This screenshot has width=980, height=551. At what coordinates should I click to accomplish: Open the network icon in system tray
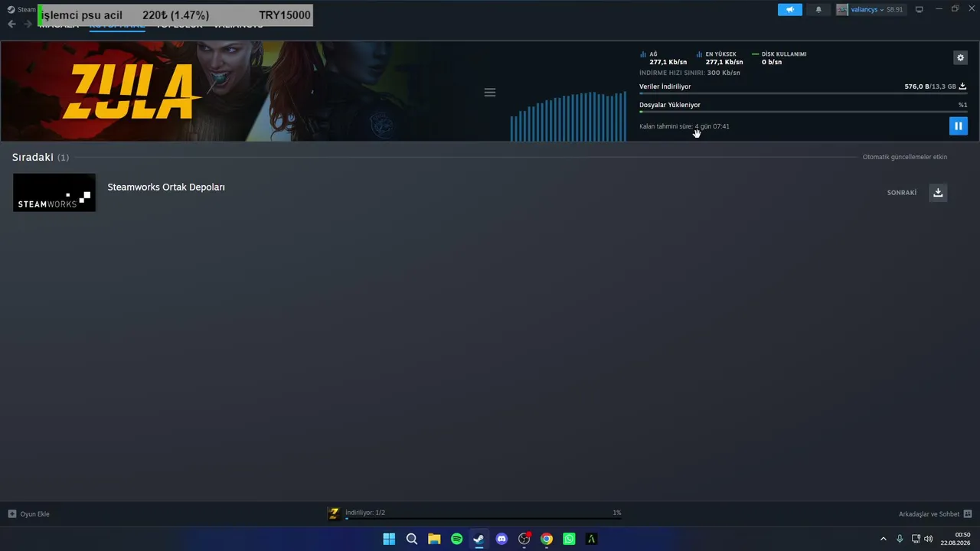(x=916, y=539)
